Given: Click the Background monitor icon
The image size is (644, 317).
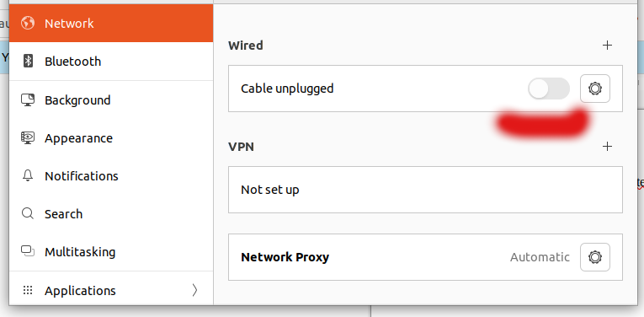Looking at the screenshot, I should [x=28, y=100].
